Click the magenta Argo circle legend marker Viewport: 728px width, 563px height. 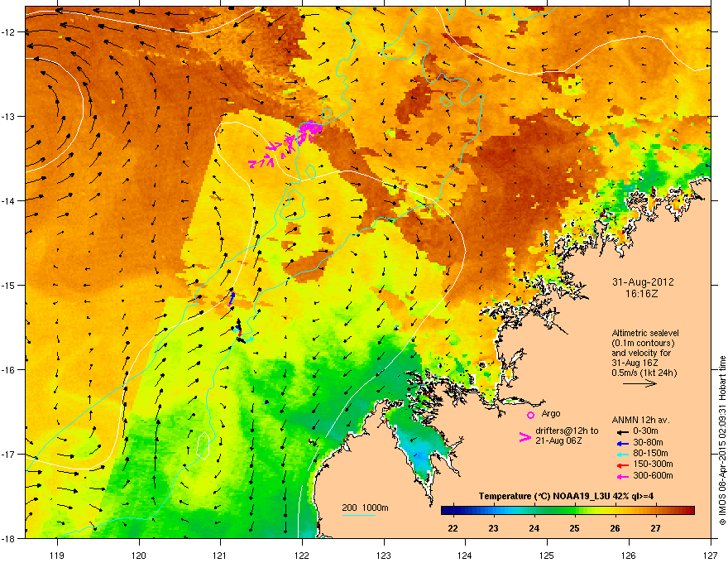coord(530,416)
